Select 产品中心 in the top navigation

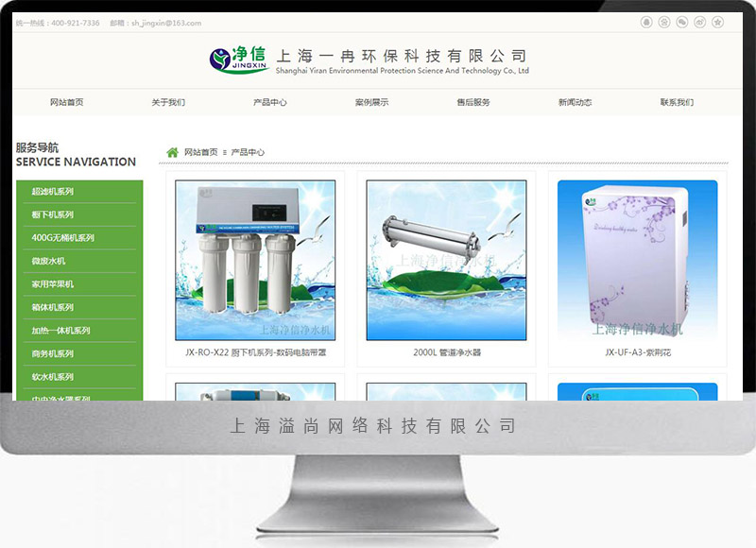coord(270,102)
